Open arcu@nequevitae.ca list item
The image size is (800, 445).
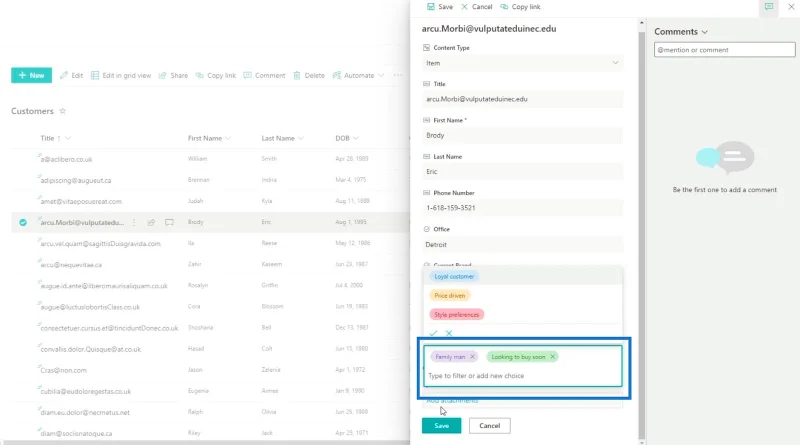pos(71,265)
